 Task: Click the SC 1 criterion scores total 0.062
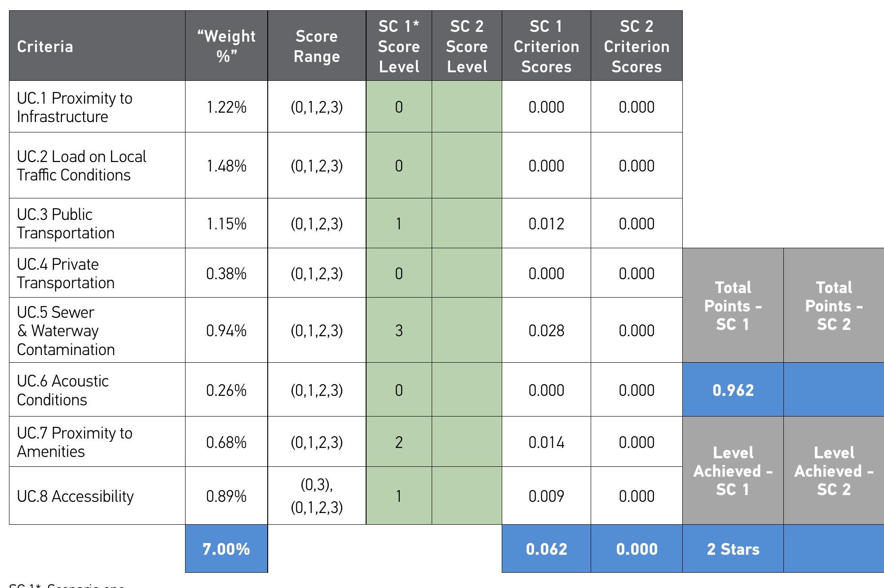click(546, 549)
